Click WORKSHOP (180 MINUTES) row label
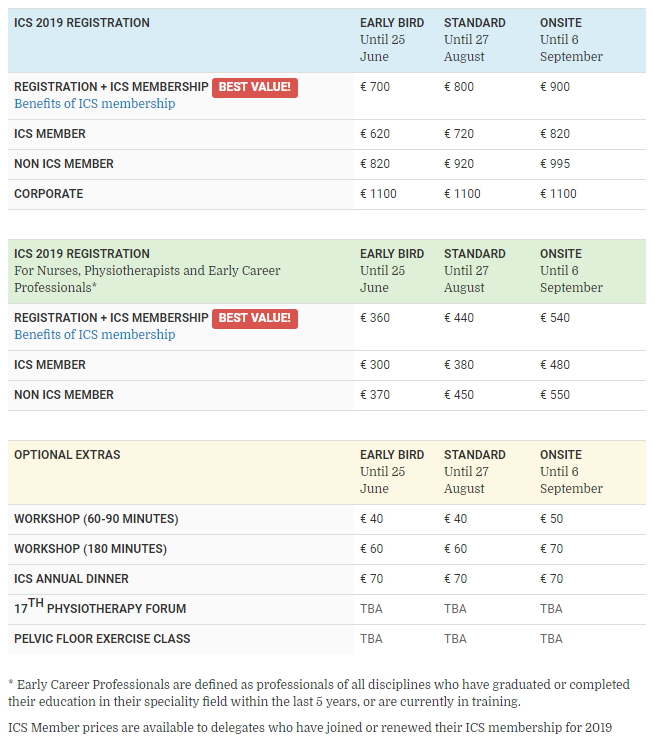The height and width of the screenshot is (738, 654). (x=90, y=549)
